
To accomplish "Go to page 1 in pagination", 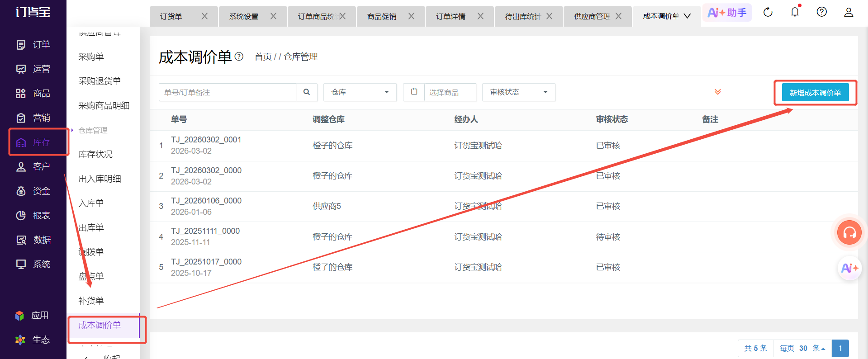I will pos(840,348).
